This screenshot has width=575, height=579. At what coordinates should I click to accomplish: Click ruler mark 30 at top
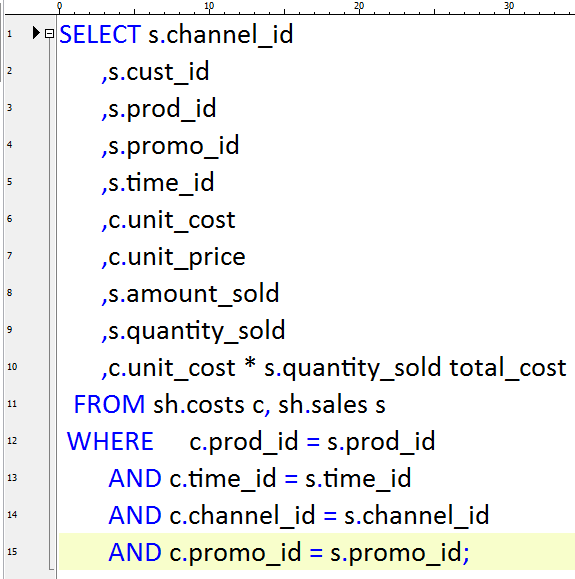pyautogui.click(x=509, y=6)
